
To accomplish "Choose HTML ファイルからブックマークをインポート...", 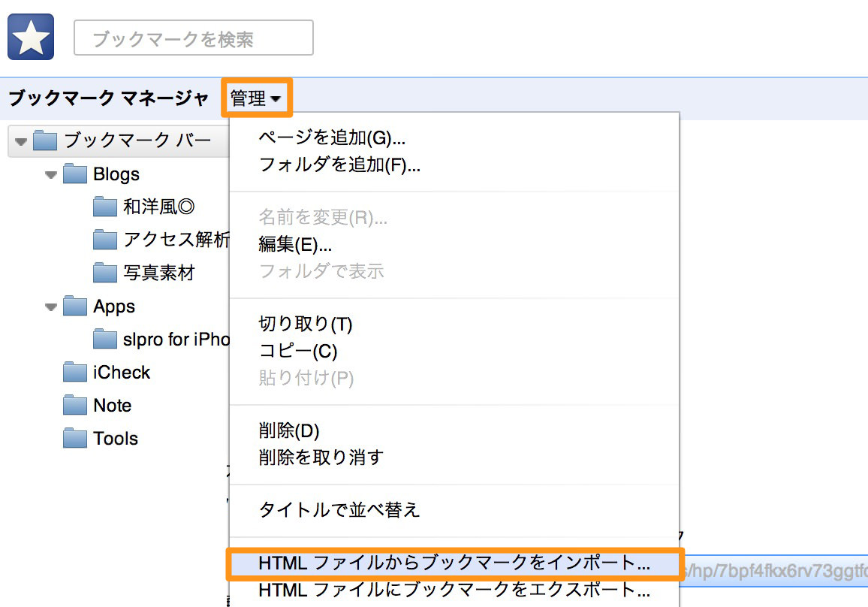I will [454, 563].
